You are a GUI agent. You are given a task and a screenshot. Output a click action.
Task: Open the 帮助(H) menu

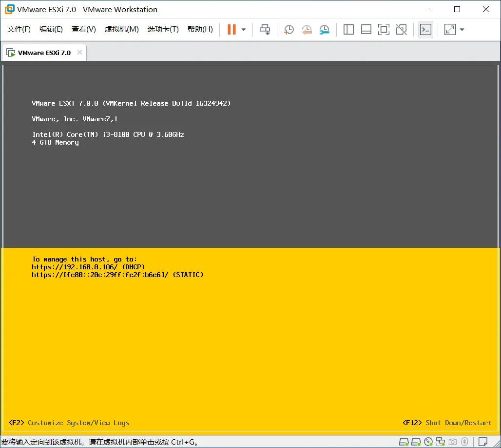click(x=200, y=29)
